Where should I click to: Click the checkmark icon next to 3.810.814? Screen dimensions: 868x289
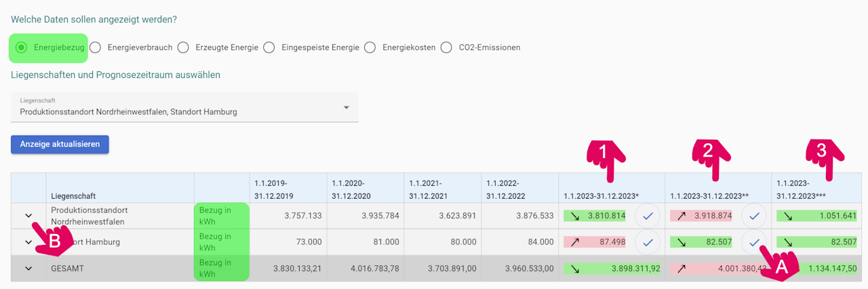[x=647, y=216]
